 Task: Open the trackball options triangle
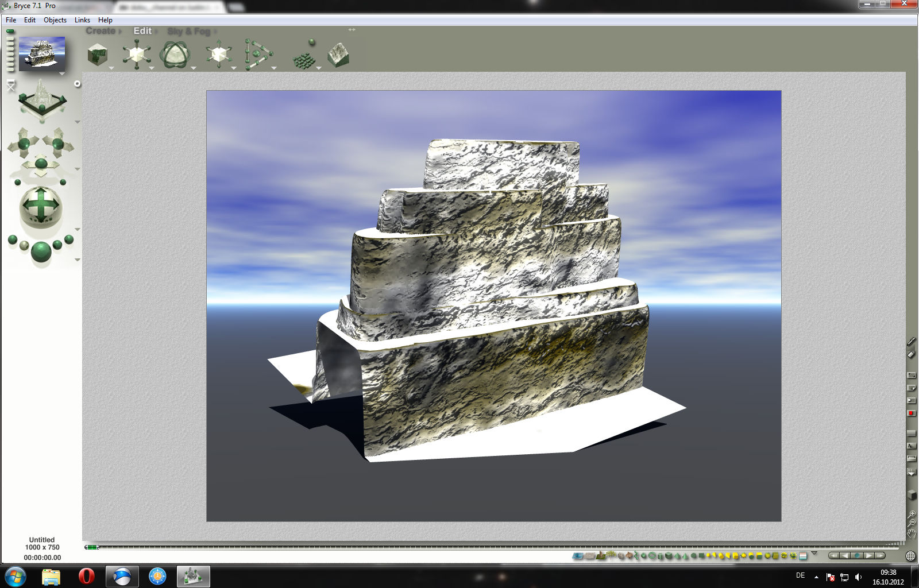pos(77,230)
